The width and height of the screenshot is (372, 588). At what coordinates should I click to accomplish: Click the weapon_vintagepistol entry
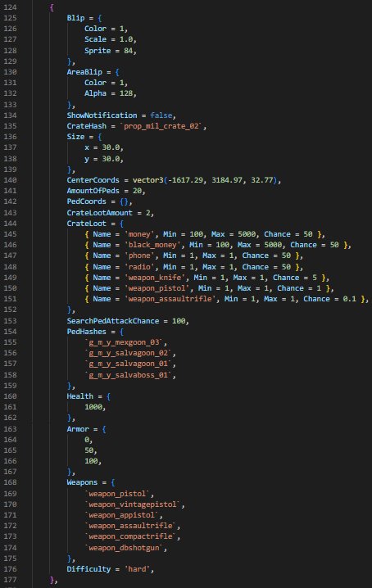[133, 504]
